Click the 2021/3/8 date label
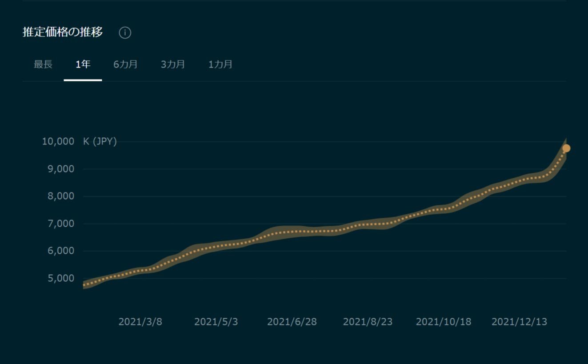The image size is (588, 364). (x=140, y=322)
